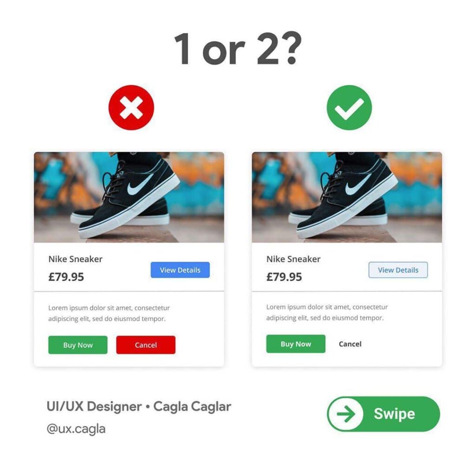Viewport: 476px width, 476px height.
Task: Click the green checkmark circle icon
Action: pyautogui.click(x=349, y=107)
